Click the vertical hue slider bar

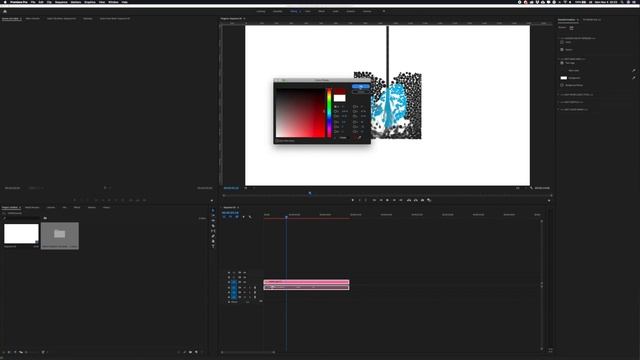(x=329, y=112)
